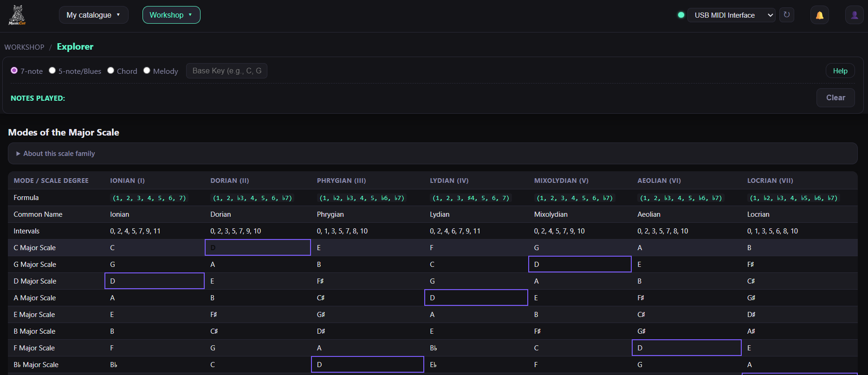The height and width of the screenshot is (375, 868).
Task: Clear the notes played
Action: [x=836, y=97]
